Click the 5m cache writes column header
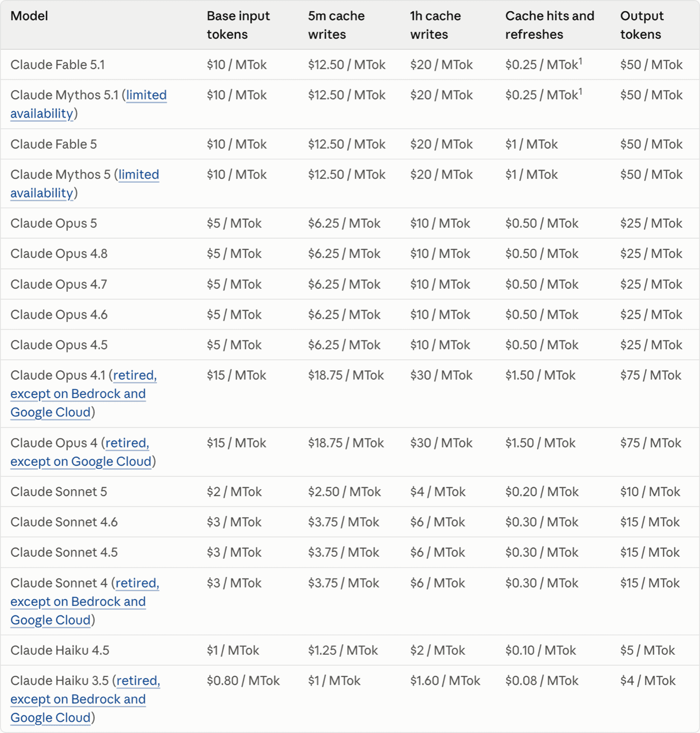 click(x=336, y=25)
